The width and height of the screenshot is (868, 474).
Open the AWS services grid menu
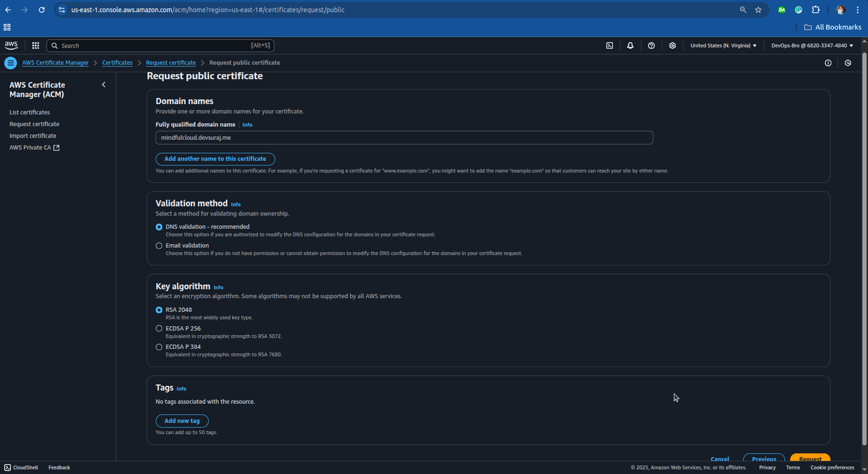[x=36, y=45]
